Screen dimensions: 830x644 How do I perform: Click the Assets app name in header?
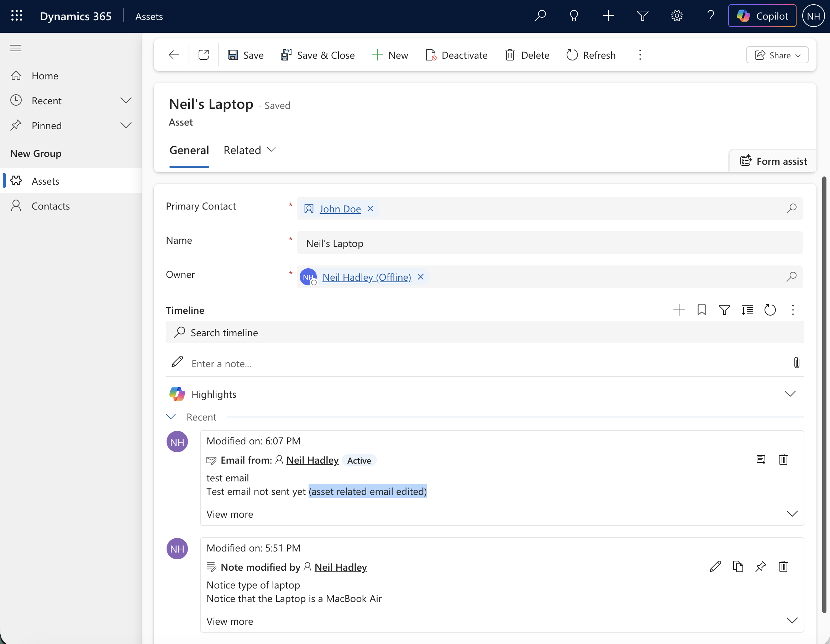[149, 16]
